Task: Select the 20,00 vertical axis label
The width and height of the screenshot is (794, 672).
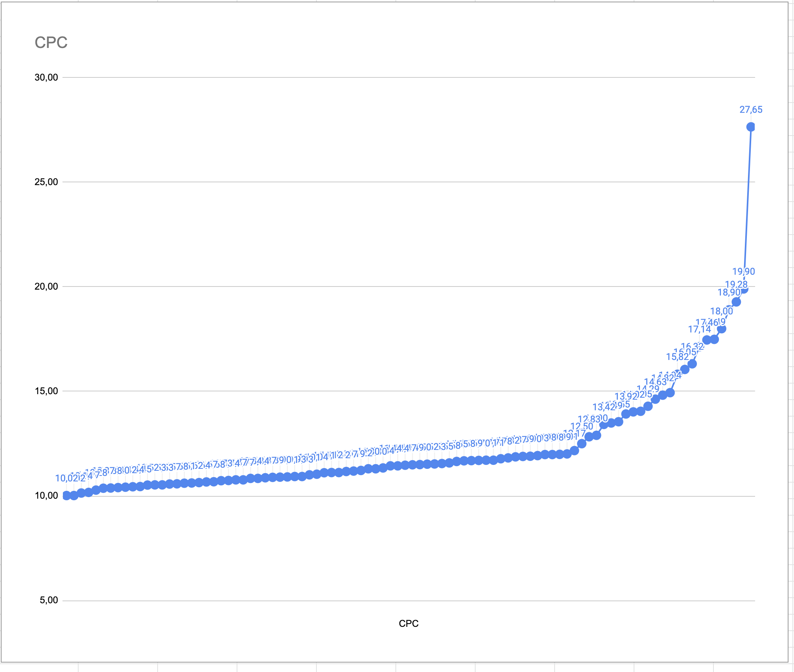Action: pyautogui.click(x=46, y=286)
